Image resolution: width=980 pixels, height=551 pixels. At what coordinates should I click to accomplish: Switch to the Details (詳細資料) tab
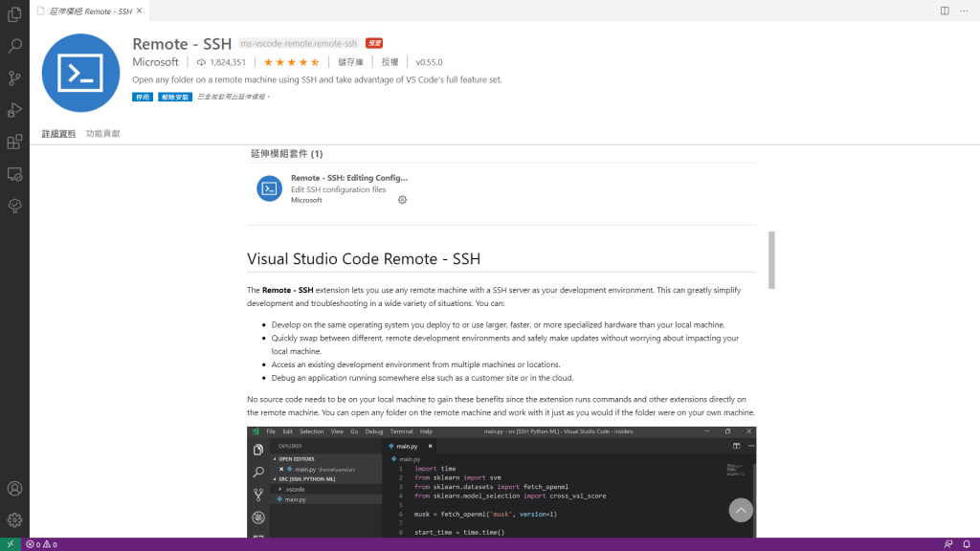58,133
